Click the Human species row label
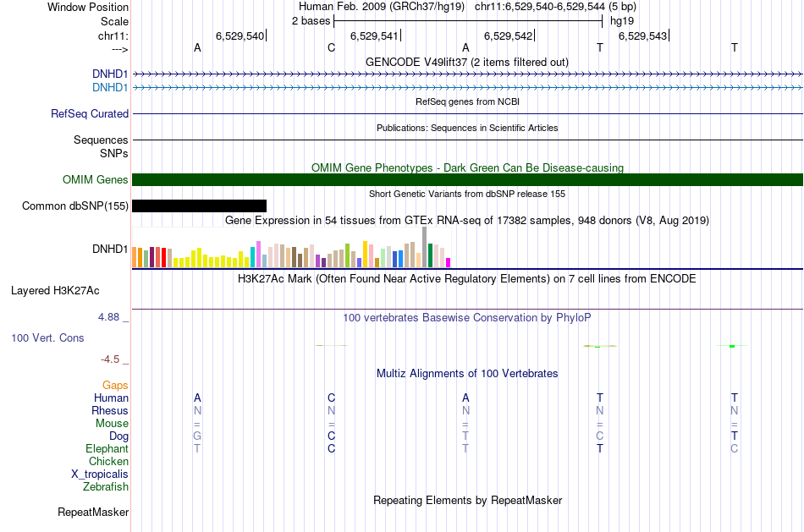Image resolution: width=804 pixels, height=532 pixels. click(x=111, y=398)
